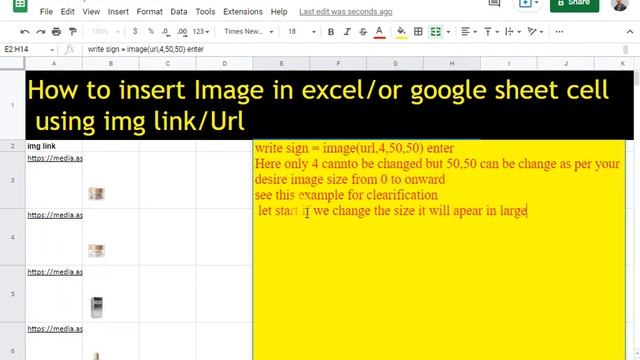Open the More toolbar options ellipsis
The image size is (640, 360).
pos(559,31)
